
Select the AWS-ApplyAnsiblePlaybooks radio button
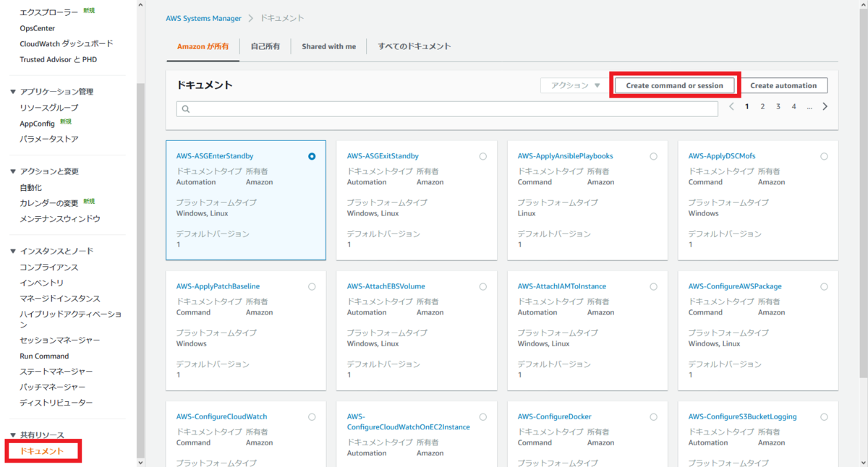coord(653,156)
